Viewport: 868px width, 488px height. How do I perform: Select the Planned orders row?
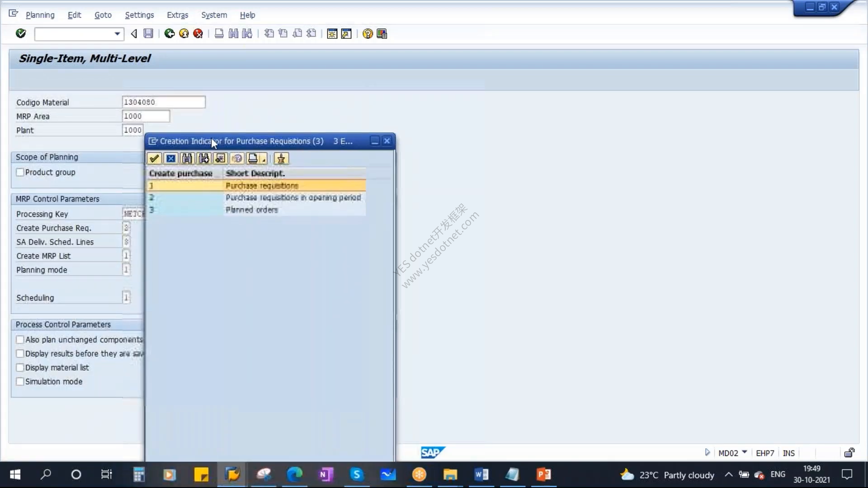tap(256, 210)
